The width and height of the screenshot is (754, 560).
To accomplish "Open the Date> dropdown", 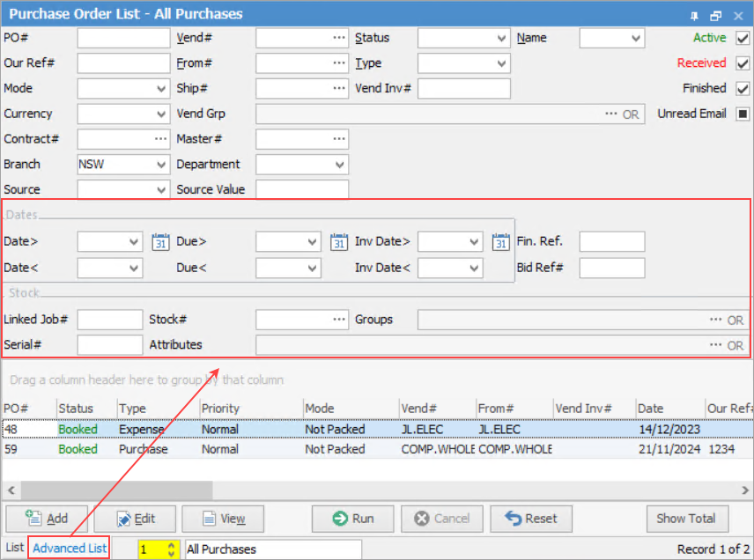I will (x=134, y=242).
